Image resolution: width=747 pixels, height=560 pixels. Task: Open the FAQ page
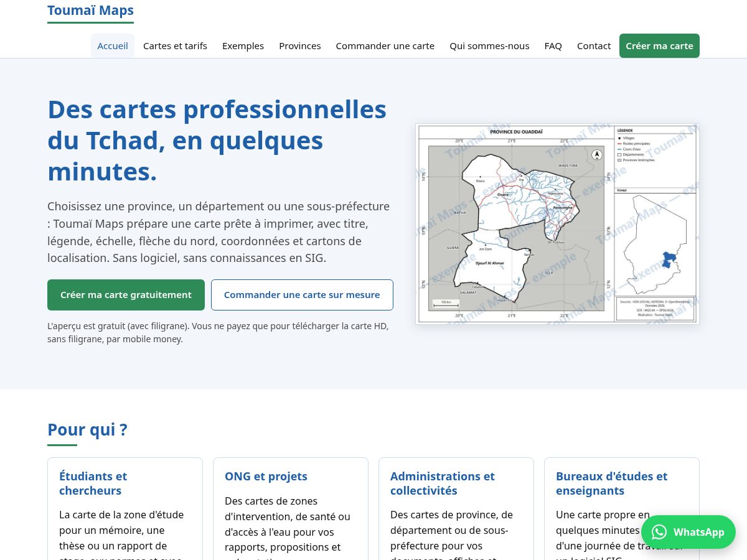(x=553, y=45)
